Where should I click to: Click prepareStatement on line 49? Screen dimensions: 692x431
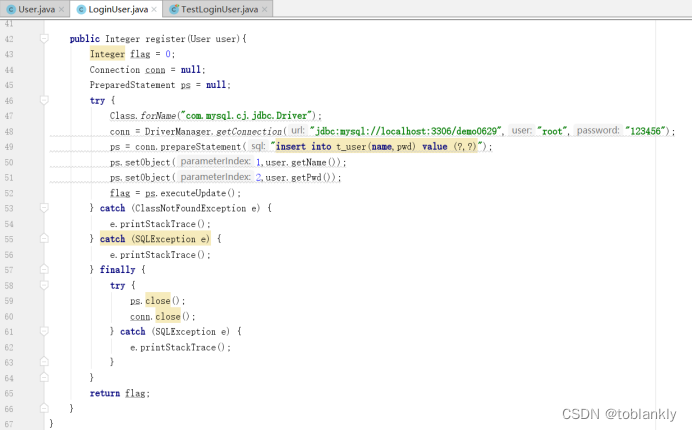200,147
